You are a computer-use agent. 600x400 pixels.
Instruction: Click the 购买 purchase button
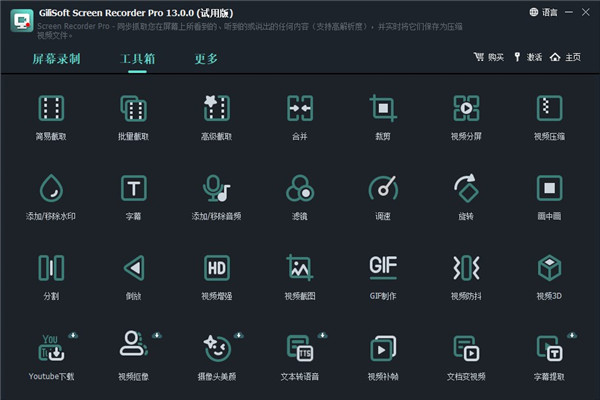pyautogui.click(x=489, y=58)
